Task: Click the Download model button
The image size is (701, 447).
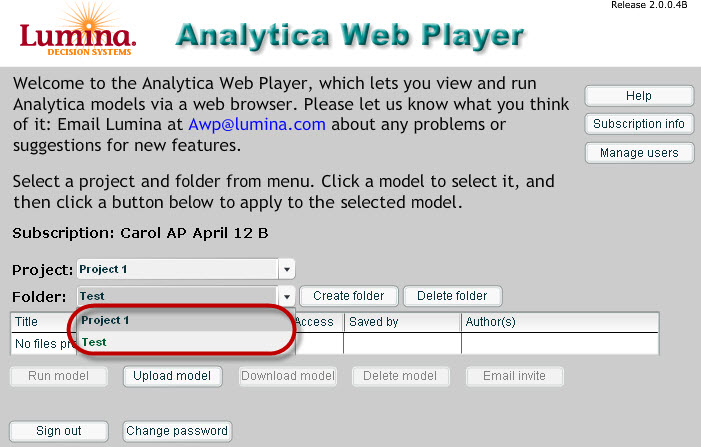Action: click(x=288, y=376)
